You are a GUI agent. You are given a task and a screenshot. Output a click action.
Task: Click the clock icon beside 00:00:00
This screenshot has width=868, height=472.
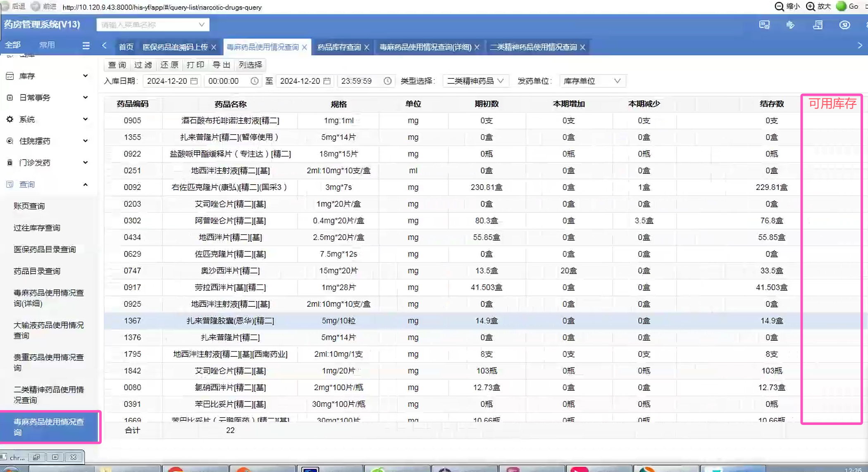click(x=255, y=81)
